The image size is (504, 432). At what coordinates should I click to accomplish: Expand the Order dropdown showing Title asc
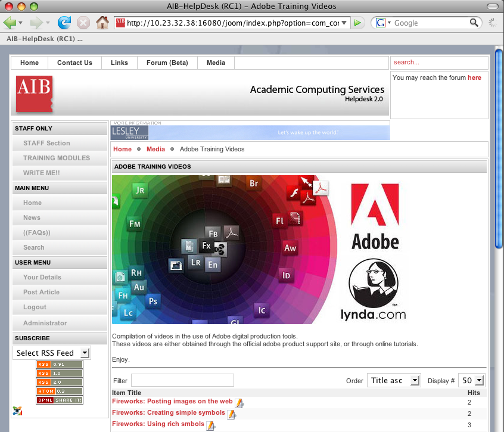pos(394,381)
